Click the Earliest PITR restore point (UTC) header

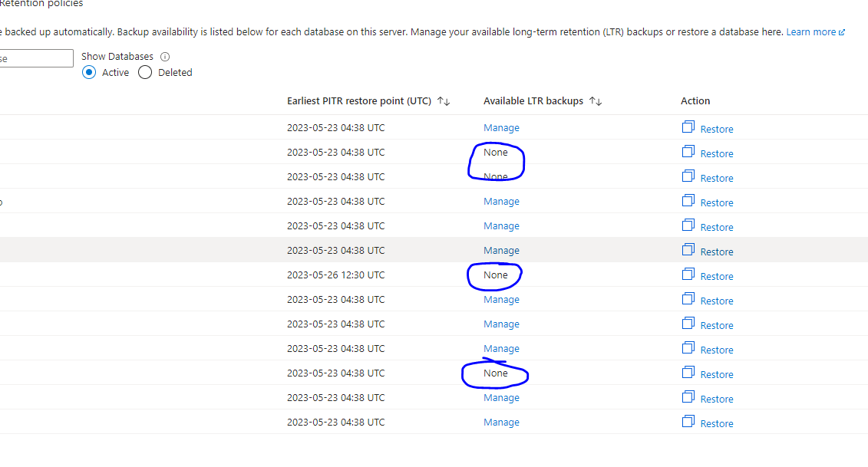(x=358, y=100)
